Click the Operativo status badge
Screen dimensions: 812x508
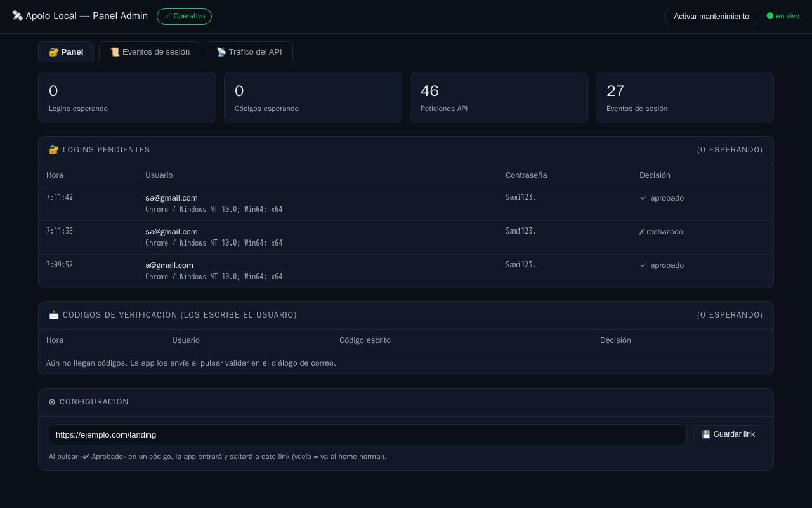tap(185, 16)
